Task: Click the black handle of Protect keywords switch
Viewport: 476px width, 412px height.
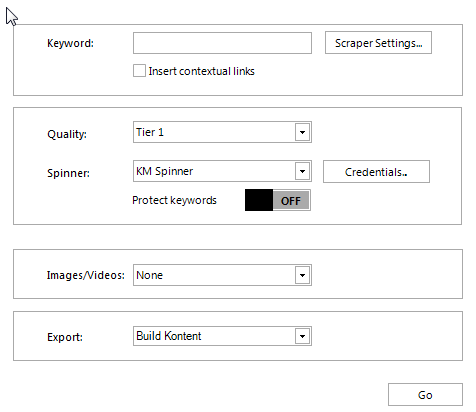Action: pos(259,200)
